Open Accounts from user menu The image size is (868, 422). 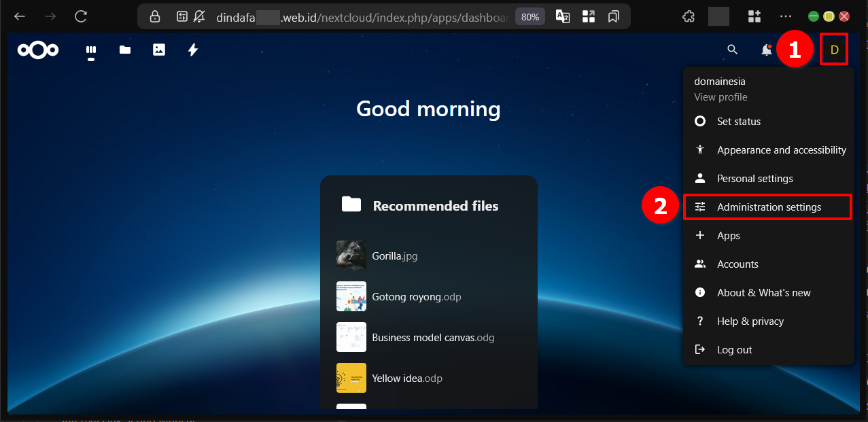(x=737, y=264)
